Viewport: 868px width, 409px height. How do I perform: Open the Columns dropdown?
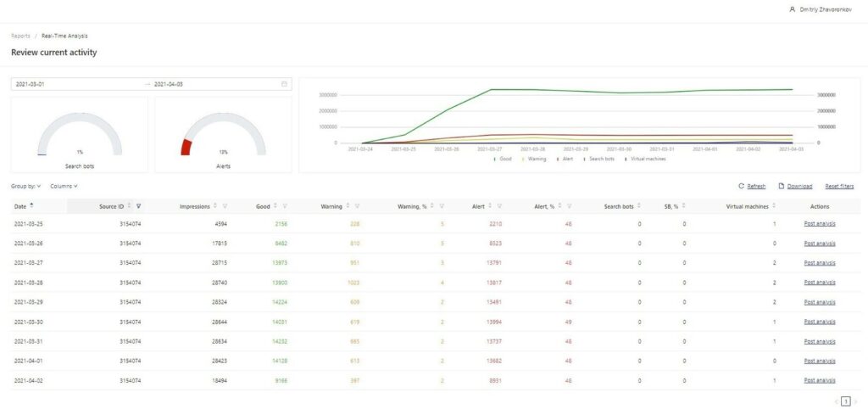pos(64,186)
